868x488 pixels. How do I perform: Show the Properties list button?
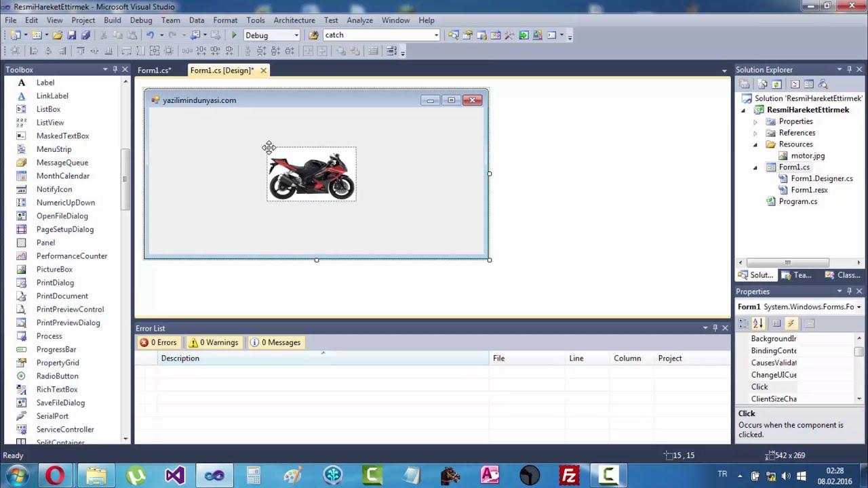click(776, 323)
